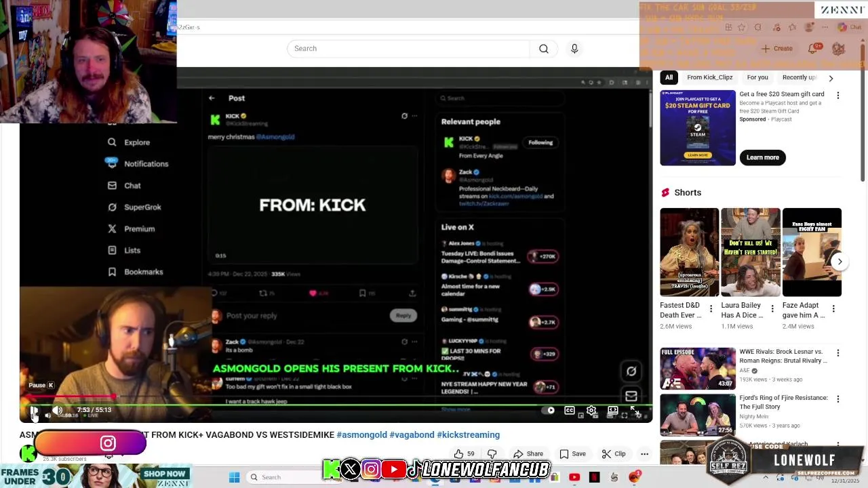Screen dimensions: 868x488
Task: Open the Fastest D&D Death Ever short
Action: coord(689,252)
